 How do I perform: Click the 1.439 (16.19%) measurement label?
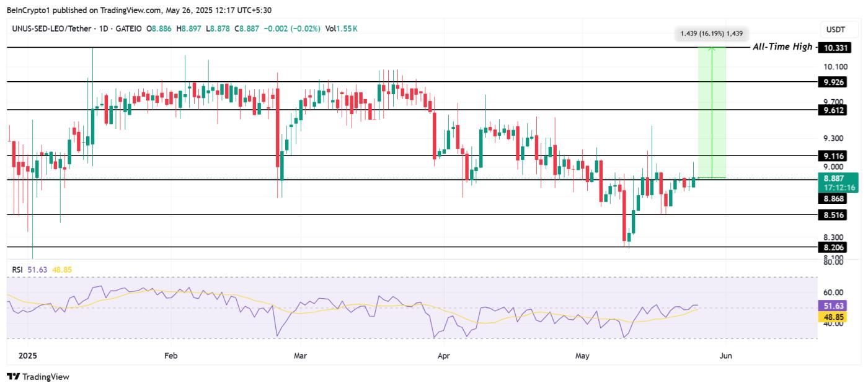[711, 33]
